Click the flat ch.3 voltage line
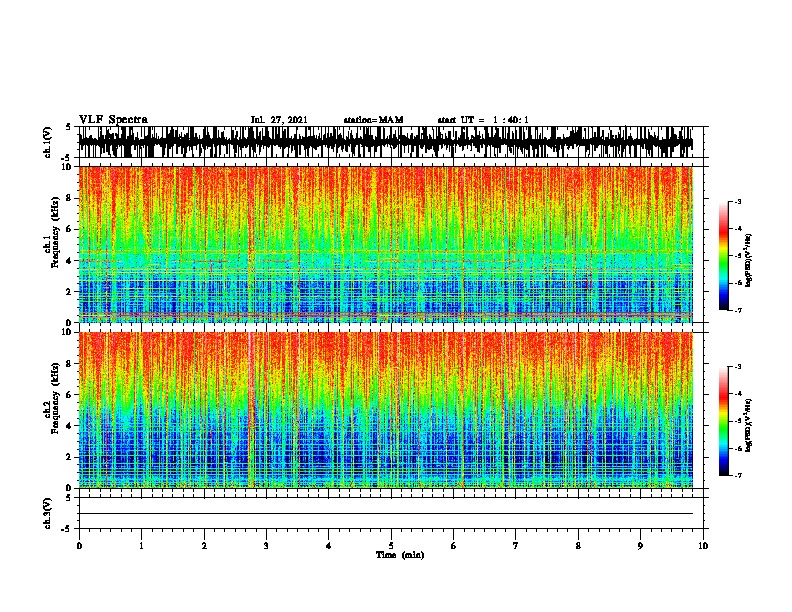Image resolution: width=792 pixels, height=612 pixels. [x=386, y=514]
